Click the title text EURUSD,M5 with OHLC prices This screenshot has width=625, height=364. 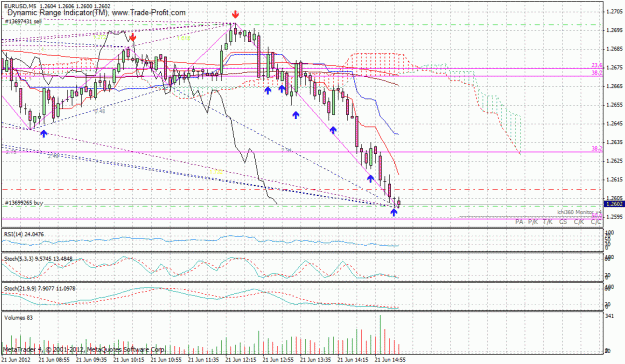[x=57, y=6]
